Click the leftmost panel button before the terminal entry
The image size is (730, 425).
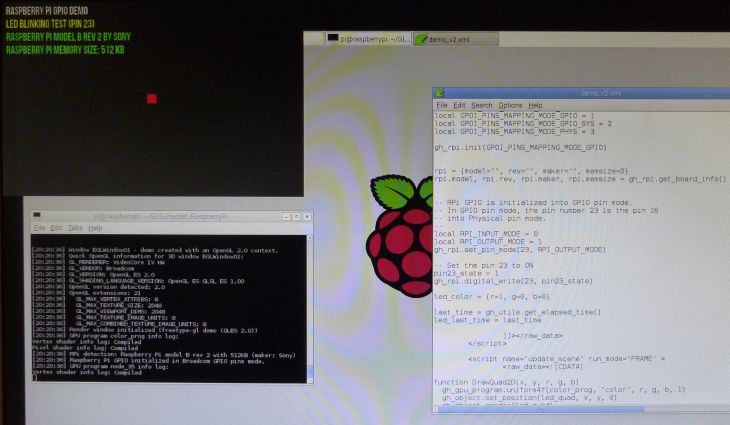tap(314, 39)
